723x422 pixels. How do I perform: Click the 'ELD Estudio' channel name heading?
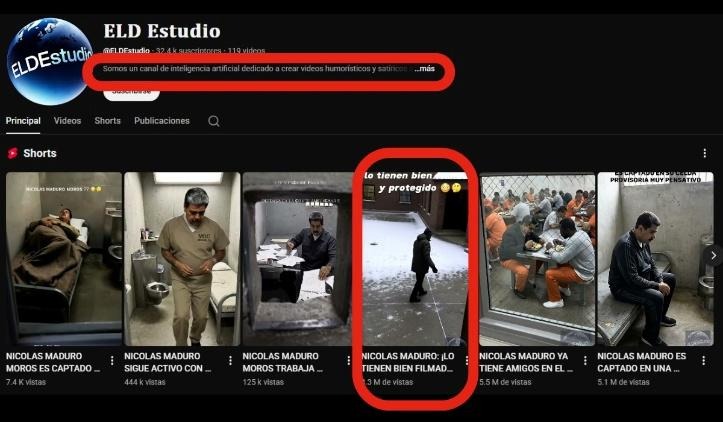(x=161, y=31)
